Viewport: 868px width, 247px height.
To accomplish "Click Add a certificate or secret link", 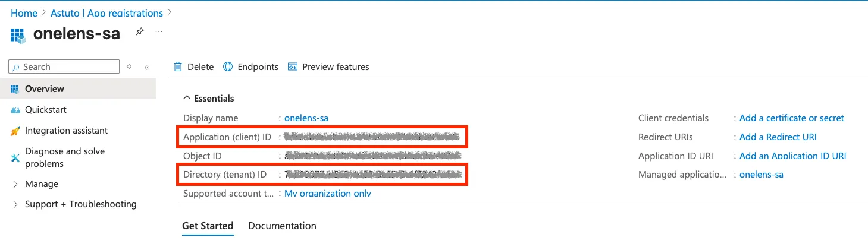I will click(x=791, y=118).
